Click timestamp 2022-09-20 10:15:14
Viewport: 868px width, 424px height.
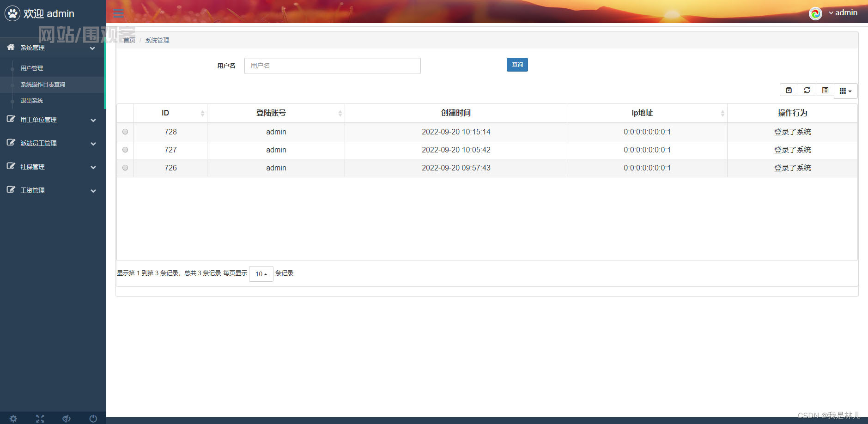click(x=456, y=132)
